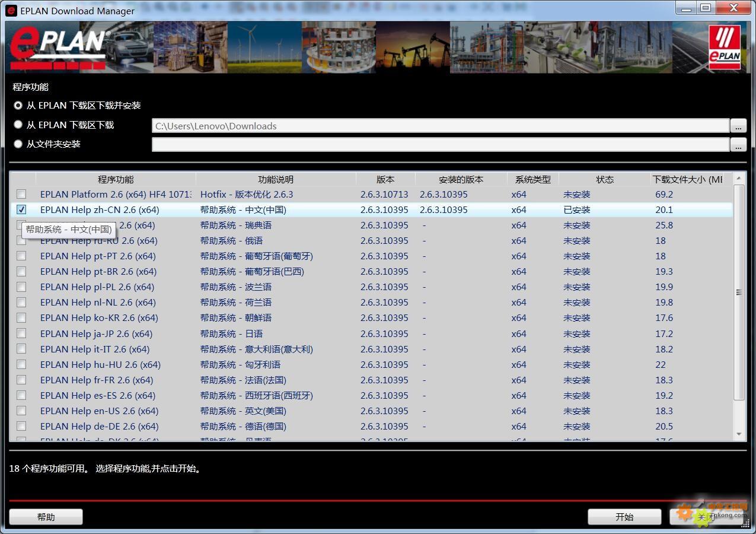Click the red EPLAN badge logo at banner right

[724, 47]
